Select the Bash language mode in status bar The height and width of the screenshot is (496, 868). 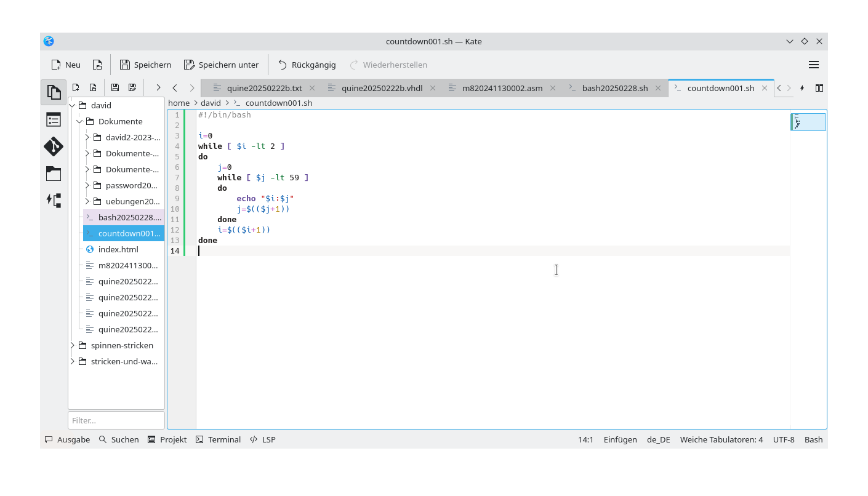(813, 439)
